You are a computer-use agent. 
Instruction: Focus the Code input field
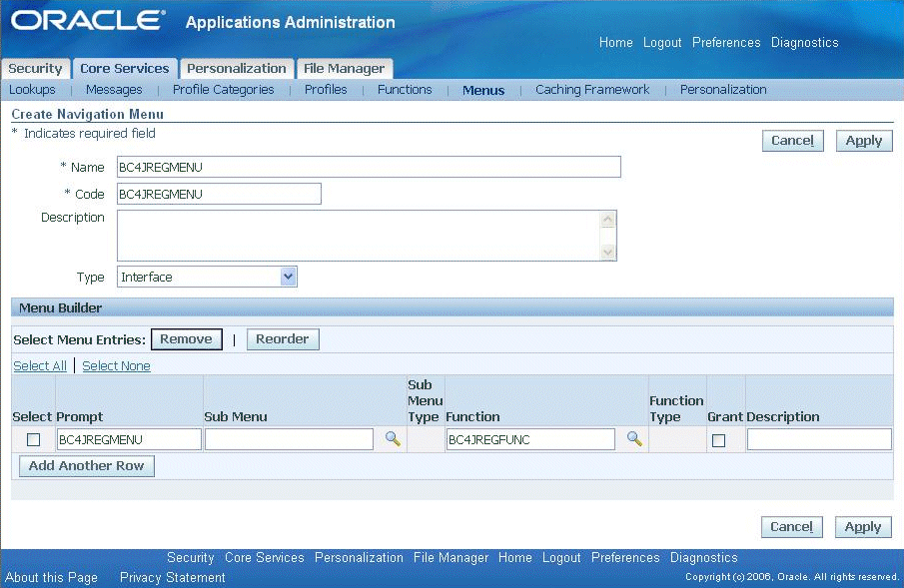219,194
